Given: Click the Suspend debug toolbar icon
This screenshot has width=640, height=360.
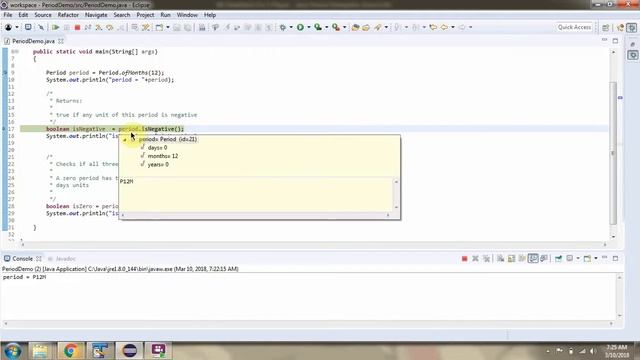Looking at the screenshot, I should pyautogui.click(x=66, y=27).
